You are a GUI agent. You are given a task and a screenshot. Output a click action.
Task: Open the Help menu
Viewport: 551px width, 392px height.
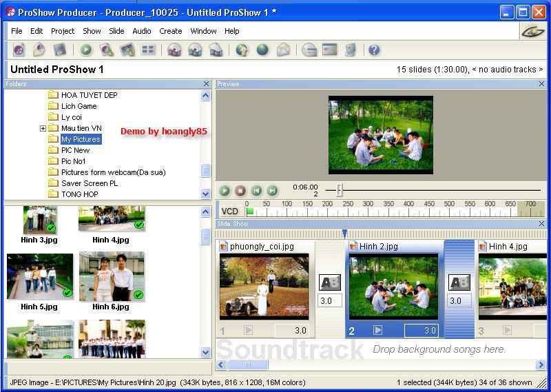pyautogui.click(x=231, y=31)
